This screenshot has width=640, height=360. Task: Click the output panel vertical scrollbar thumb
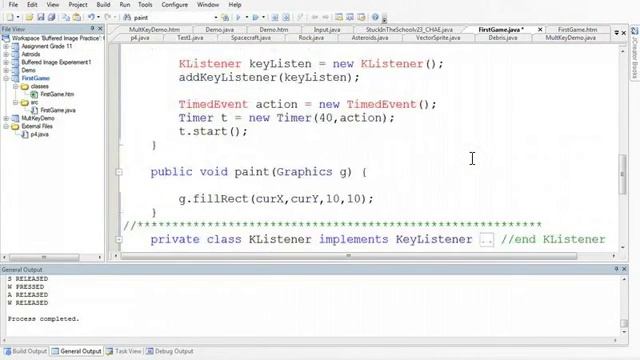click(624, 323)
